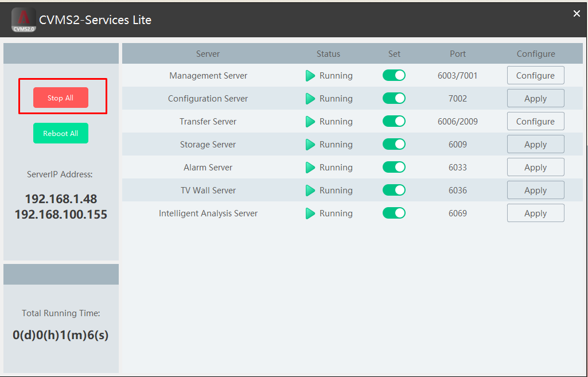Click the running time value 0(d)0(h)1(m)6(s)

(x=61, y=335)
